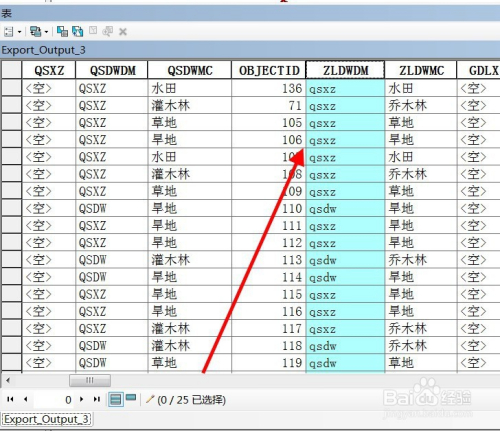The height and width of the screenshot is (431, 500).
Task: Click QSDWMC cell '草地' in row 119
Action: click(190, 363)
